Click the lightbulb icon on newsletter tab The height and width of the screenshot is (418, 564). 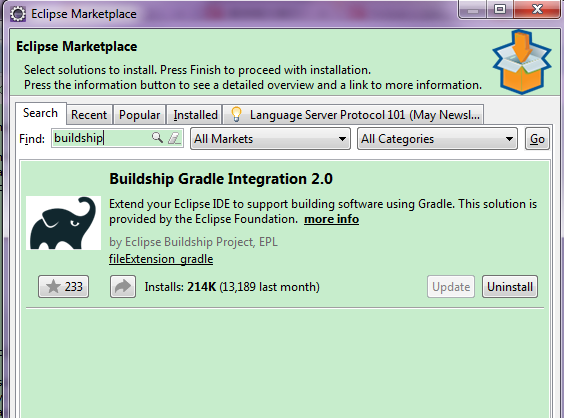pos(236,114)
